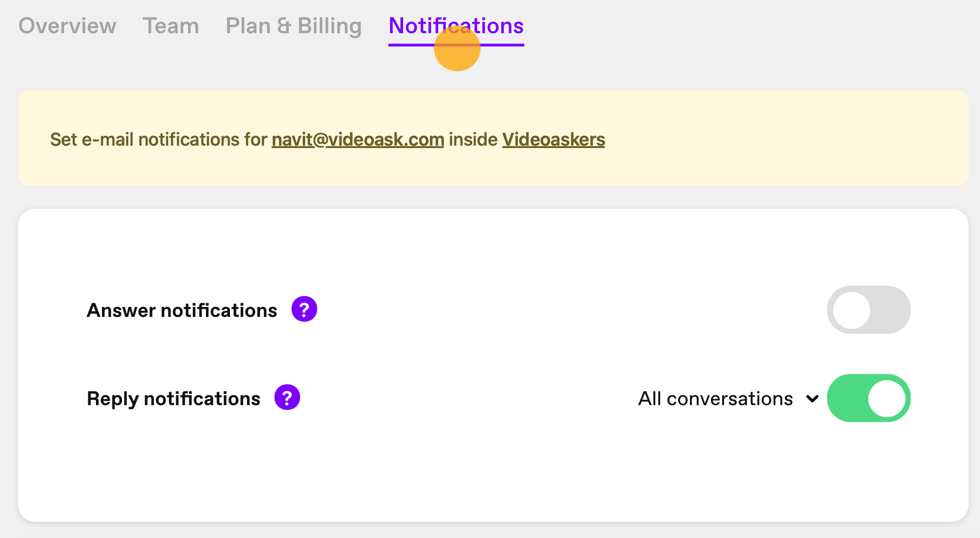Follow the navit@videoask.com link
980x538 pixels.
[358, 139]
